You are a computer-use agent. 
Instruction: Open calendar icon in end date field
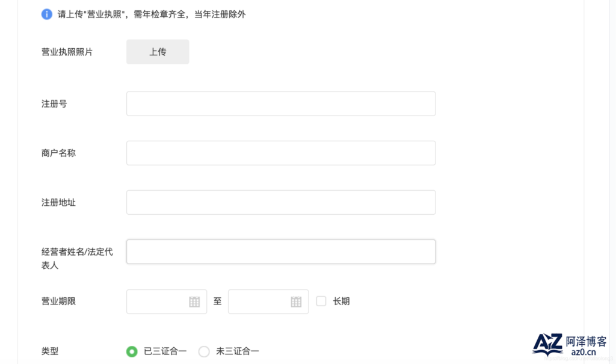point(296,302)
